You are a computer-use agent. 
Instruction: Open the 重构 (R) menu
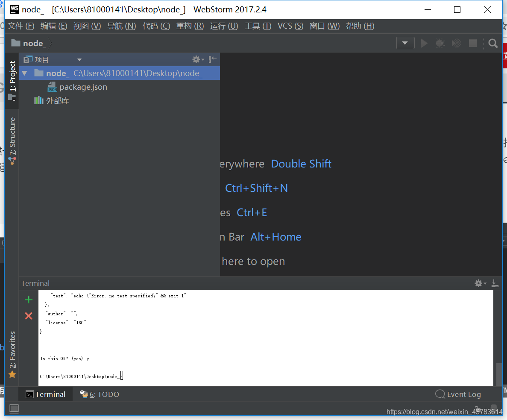[x=190, y=26]
